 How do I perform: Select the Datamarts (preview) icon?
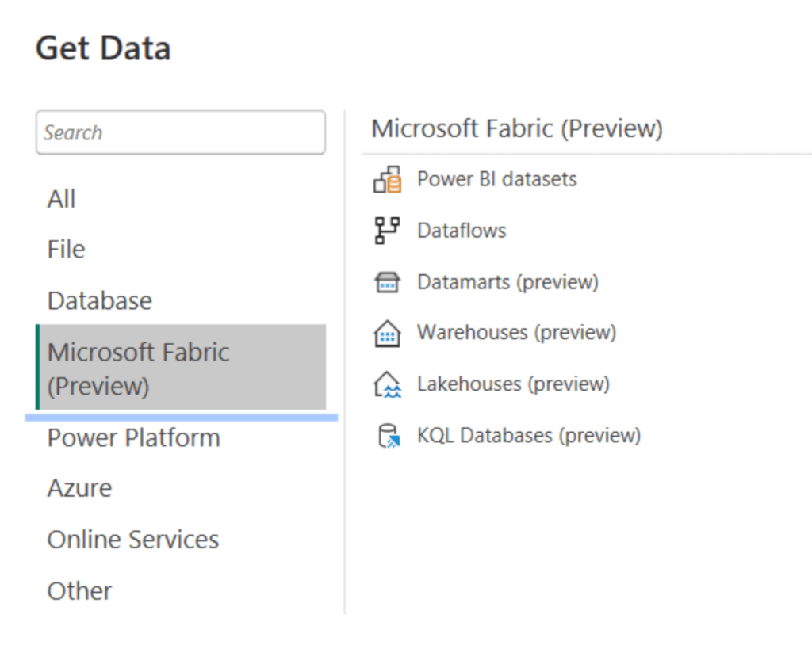[388, 282]
